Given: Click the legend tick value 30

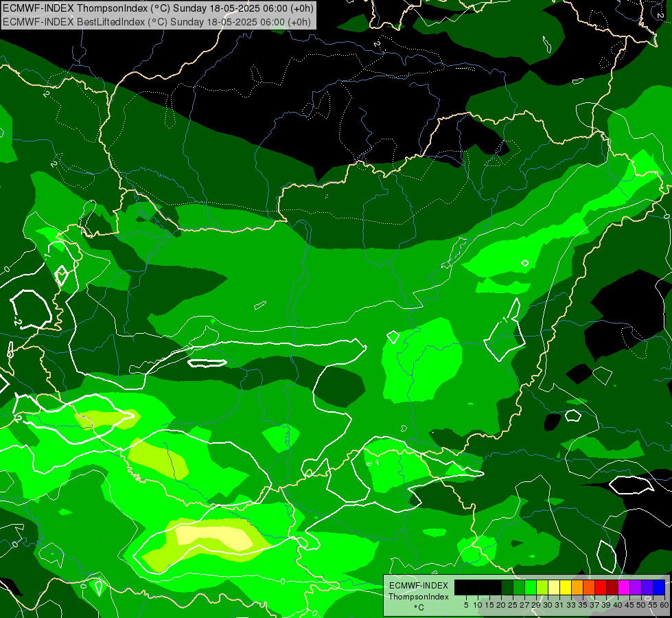Looking at the screenshot, I should tap(548, 605).
